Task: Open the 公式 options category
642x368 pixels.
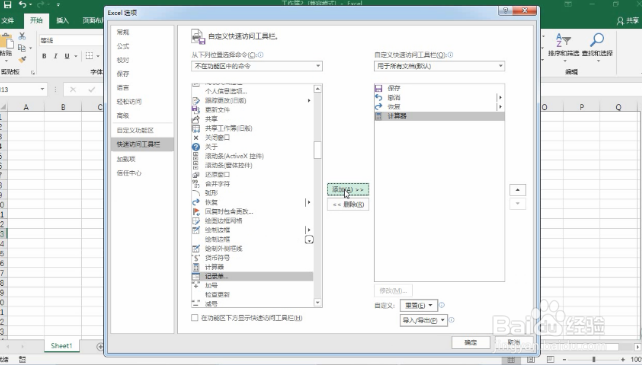Action: tap(123, 46)
